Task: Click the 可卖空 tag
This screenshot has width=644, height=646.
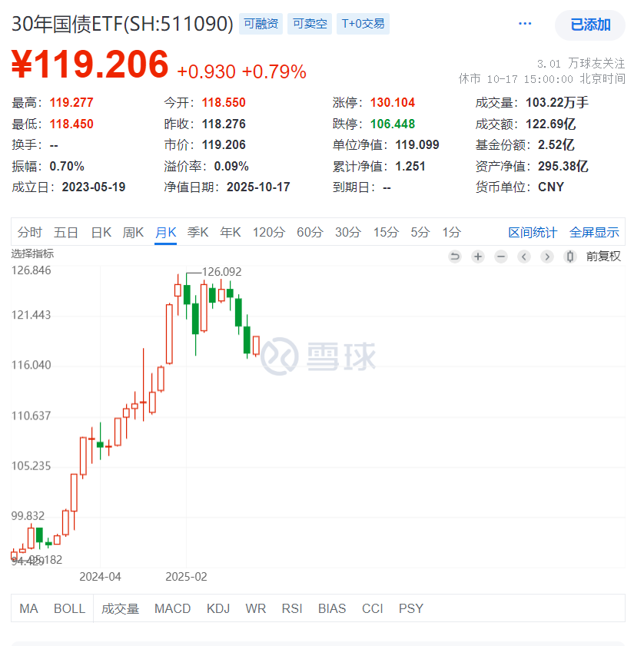Action: pyautogui.click(x=310, y=24)
